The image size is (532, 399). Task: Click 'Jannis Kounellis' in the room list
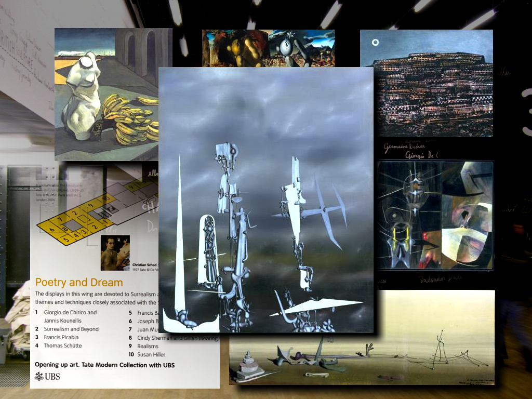tap(63, 321)
